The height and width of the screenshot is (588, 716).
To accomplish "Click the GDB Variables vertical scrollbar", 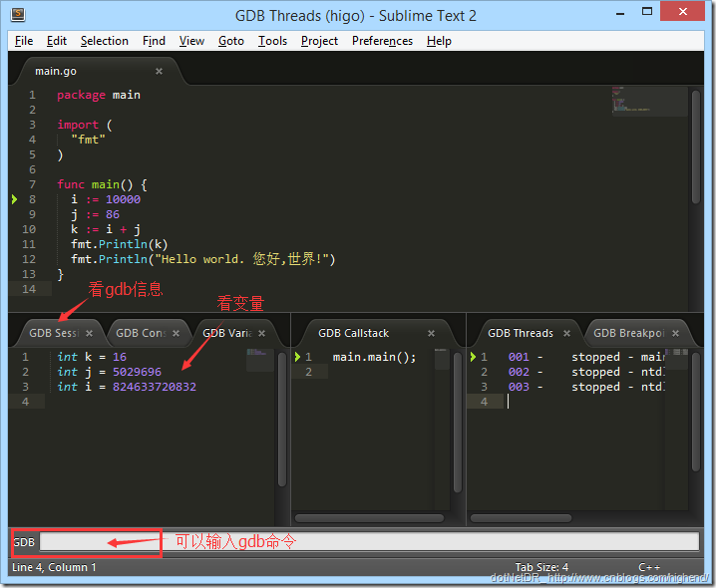I will pos(282,420).
